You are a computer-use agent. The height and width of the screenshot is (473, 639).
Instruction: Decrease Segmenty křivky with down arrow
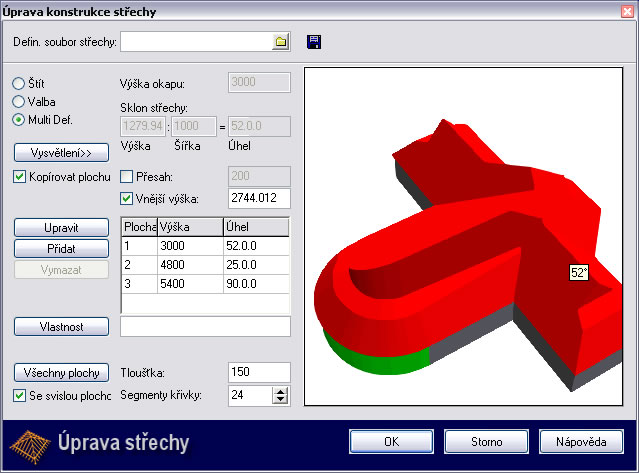click(x=281, y=400)
